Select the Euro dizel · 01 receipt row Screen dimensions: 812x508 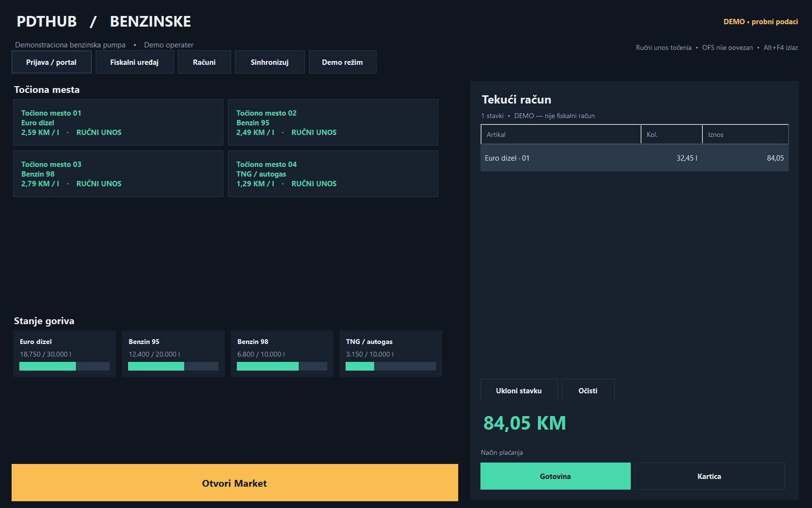pos(635,158)
